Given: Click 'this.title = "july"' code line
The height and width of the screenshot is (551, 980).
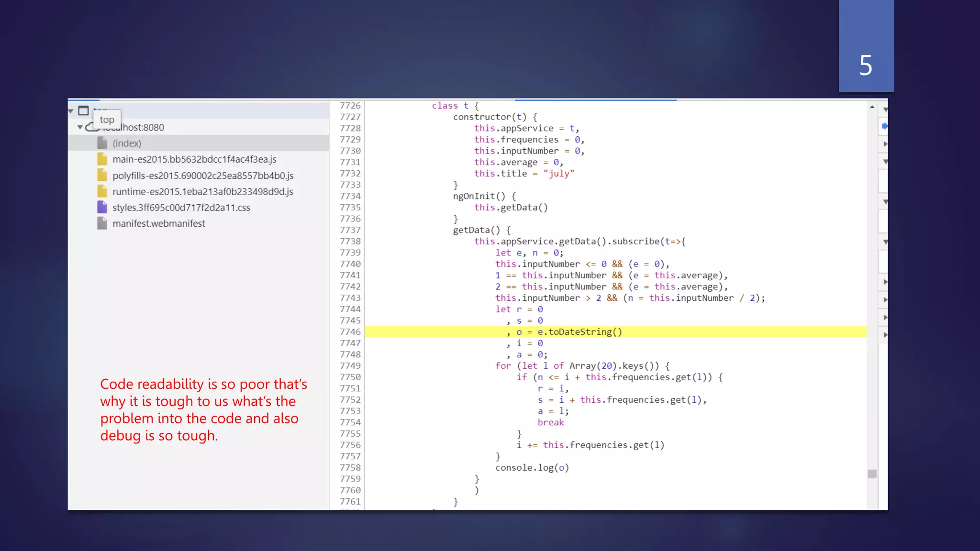Looking at the screenshot, I should (524, 174).
